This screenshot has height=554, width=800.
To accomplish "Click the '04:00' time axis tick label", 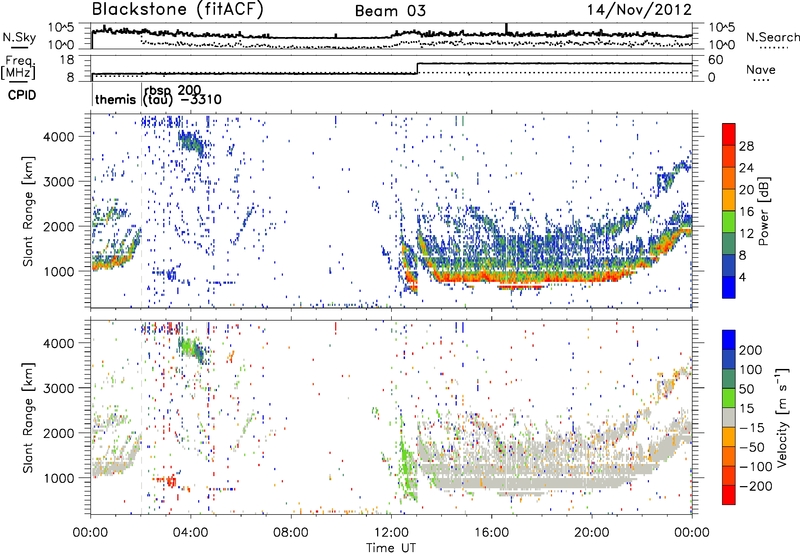I will point(191,533).
